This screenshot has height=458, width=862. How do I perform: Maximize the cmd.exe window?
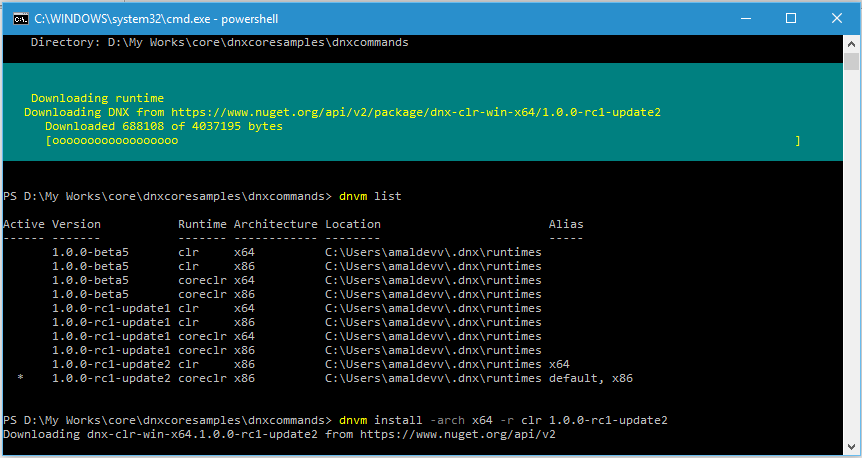pos(790,18)
